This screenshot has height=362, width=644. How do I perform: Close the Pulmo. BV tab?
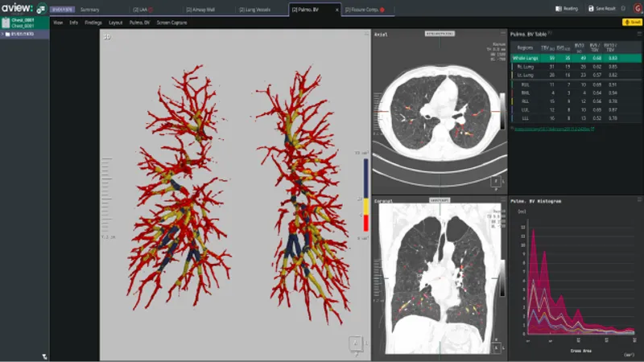(336, 10)
